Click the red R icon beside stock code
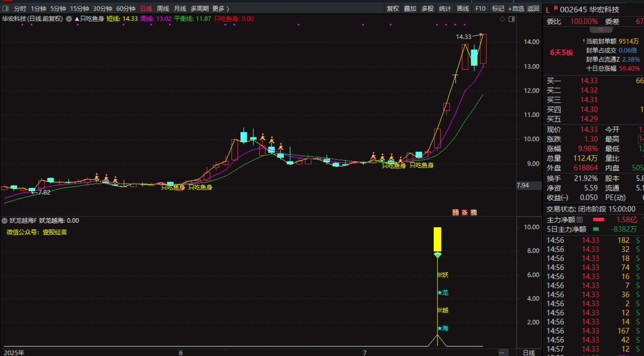644x356 pixels. point(556,8)
